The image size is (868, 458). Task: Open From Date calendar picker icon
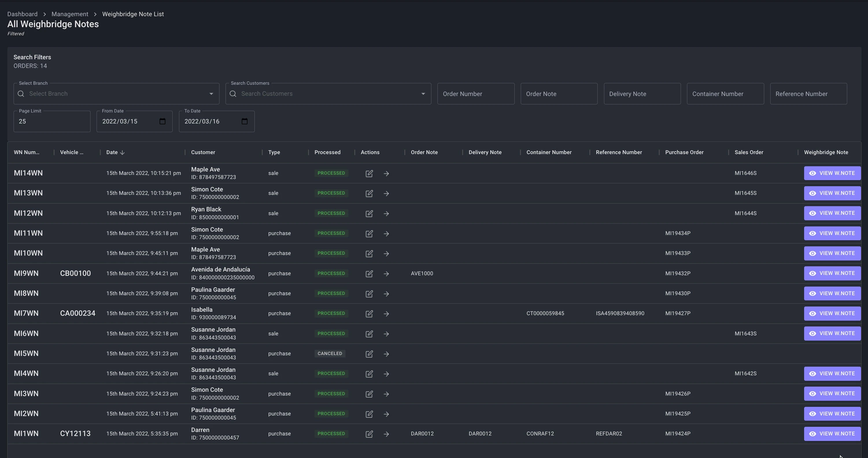point(162,121)
